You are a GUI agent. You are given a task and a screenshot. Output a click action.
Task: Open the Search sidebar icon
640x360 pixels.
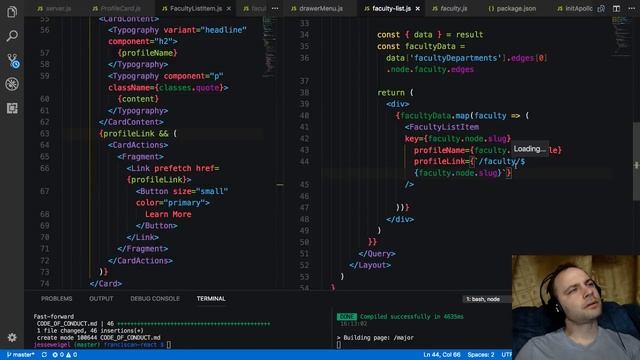12,36
